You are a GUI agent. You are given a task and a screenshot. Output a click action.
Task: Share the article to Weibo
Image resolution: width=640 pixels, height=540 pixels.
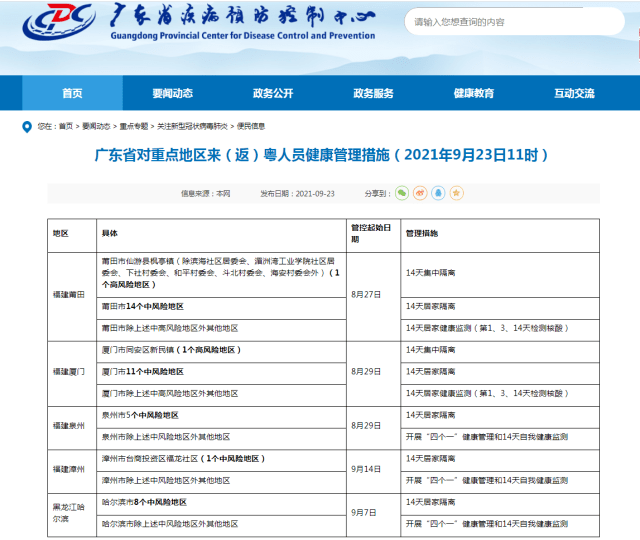click(420, 193)
